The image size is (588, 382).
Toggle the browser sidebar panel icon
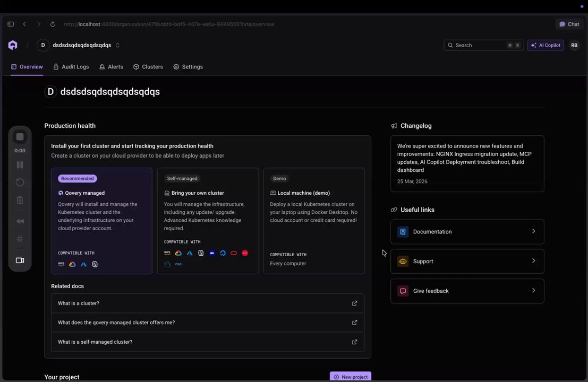pyautogui.click(x=11, y=24)
